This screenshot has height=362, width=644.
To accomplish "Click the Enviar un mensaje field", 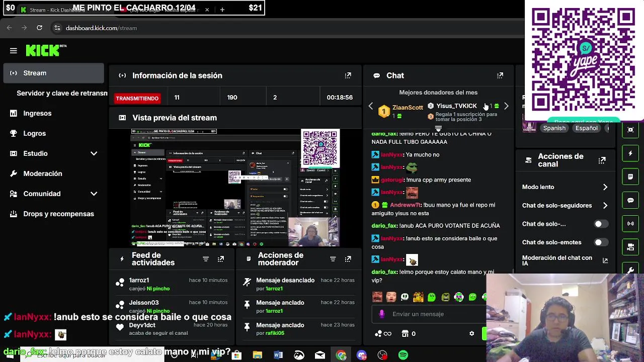I will pos(430,314).
